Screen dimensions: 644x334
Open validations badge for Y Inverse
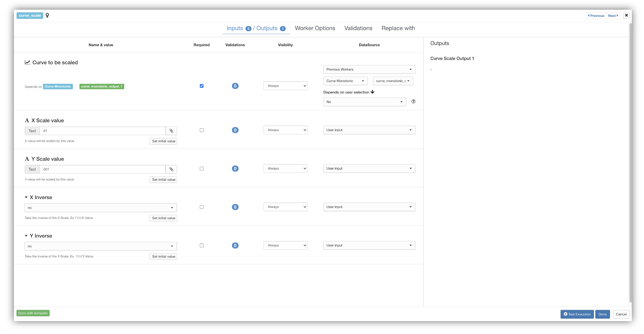coord(235,246)
